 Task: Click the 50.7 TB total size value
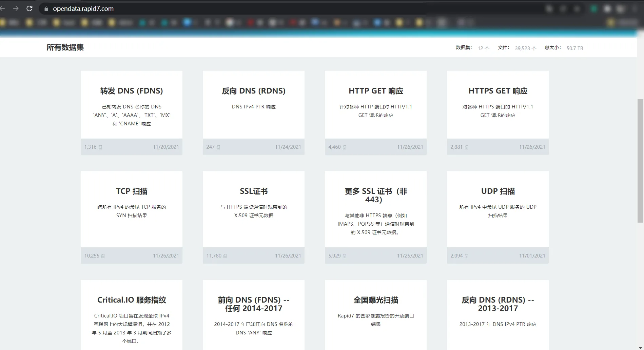[x=575, y=48]
